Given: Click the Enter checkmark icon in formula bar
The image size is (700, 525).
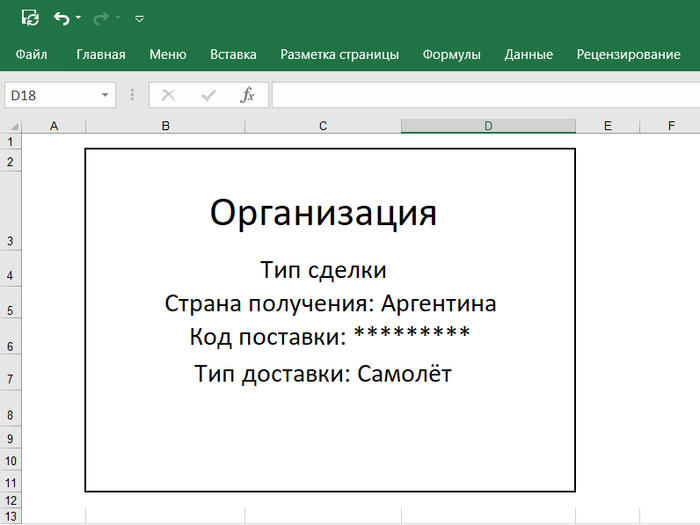Looking at the screenshot, I should [x=208, y=95].
